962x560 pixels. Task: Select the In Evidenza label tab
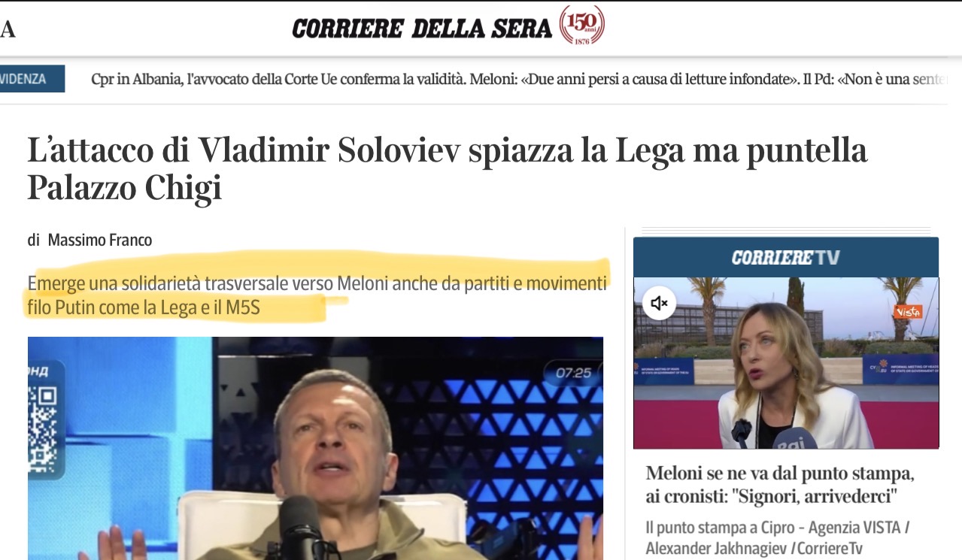pos(32,79)
